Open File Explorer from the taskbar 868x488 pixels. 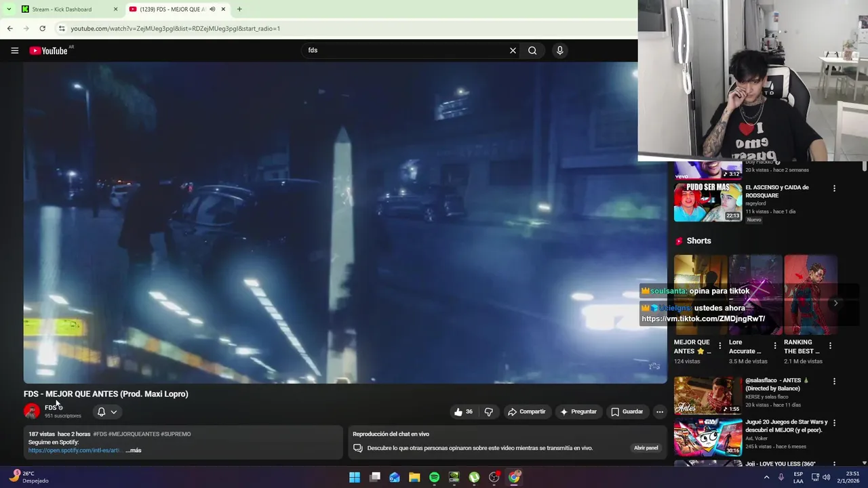(414, 477)
